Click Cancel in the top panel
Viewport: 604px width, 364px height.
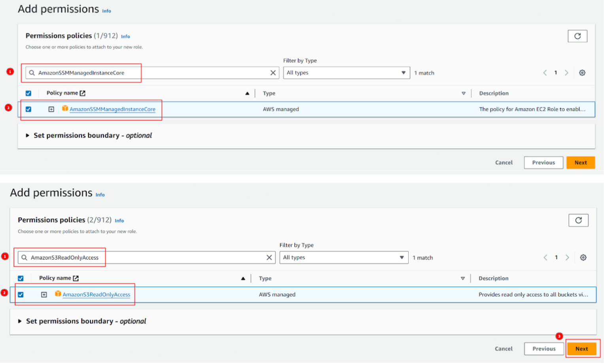[x=504, y=163]
